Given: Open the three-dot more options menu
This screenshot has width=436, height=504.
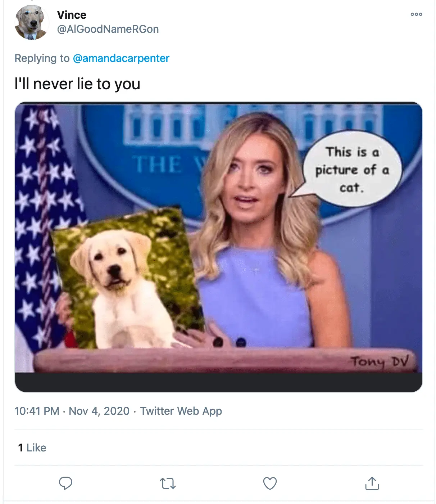Looking at the screenshot, I should tap(416, 14).
